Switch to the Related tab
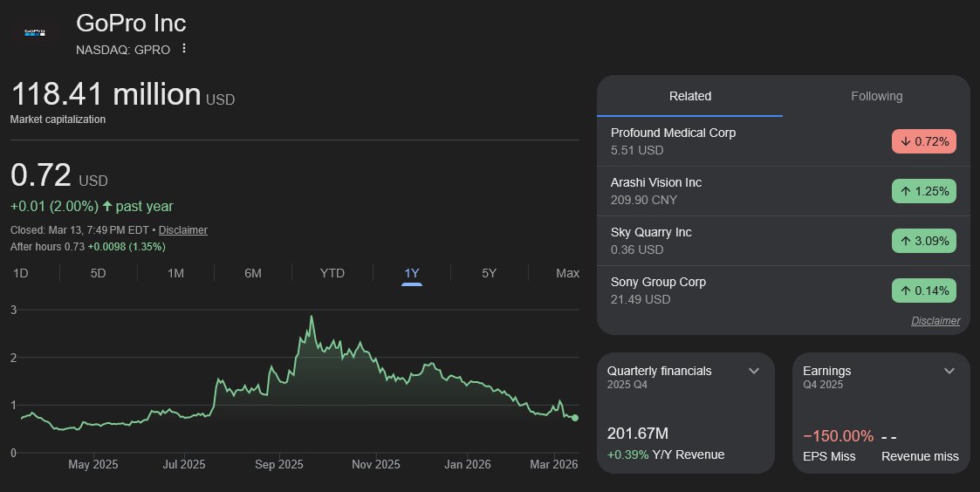This screenshot has height=492, width=980. (690, 96)
